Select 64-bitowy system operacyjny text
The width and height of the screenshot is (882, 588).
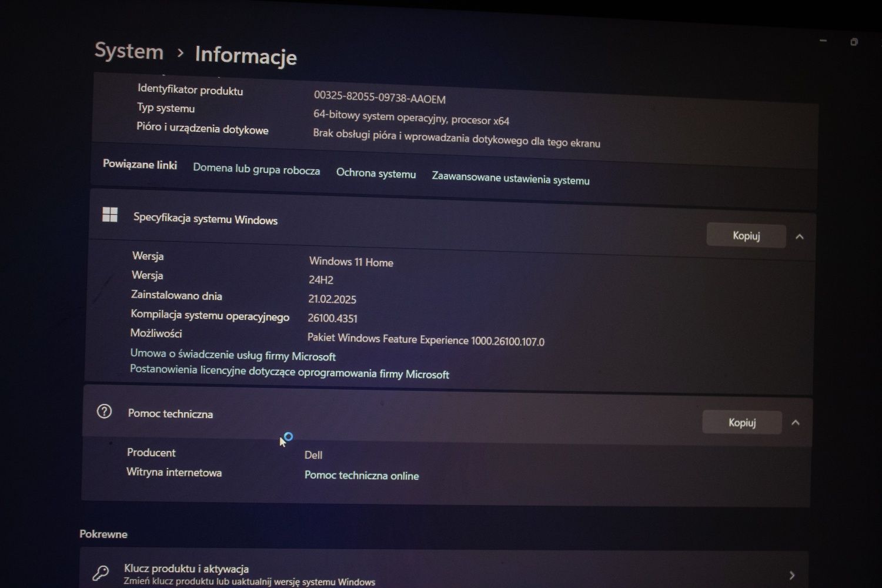click(411, 117)
